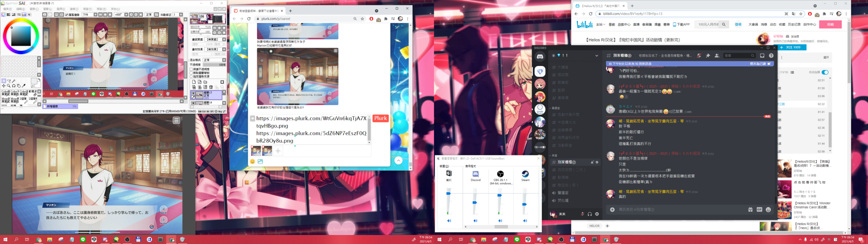Open the Filter menu in SAI

pyautogui.click(x=74, y=9)
